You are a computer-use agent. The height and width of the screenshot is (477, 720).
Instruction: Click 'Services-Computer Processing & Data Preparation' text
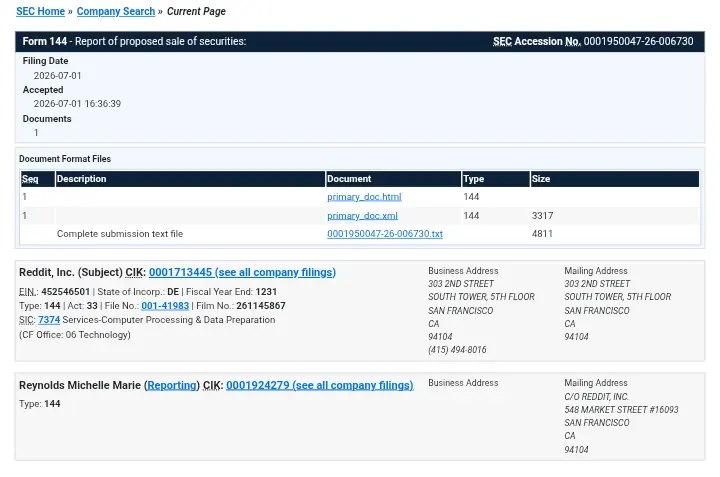tap(169, 320)
